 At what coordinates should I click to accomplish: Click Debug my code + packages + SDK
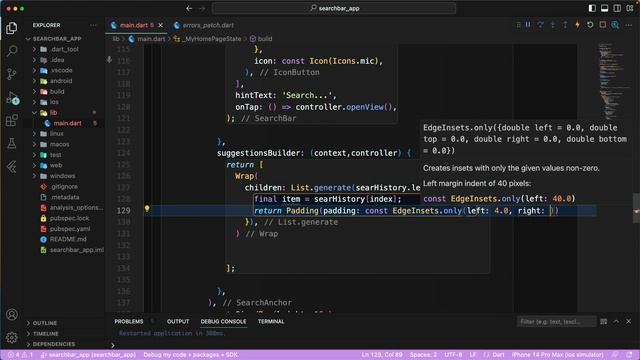click(190, 355)
